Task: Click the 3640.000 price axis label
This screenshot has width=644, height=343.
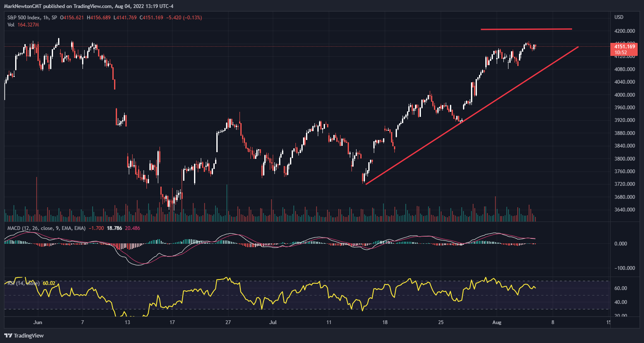Action: pyautogui.click(x=625, y=210)
